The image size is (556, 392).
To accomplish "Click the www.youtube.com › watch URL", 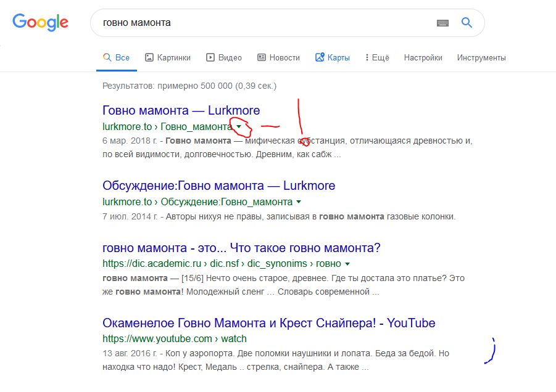I will (174, 338).
